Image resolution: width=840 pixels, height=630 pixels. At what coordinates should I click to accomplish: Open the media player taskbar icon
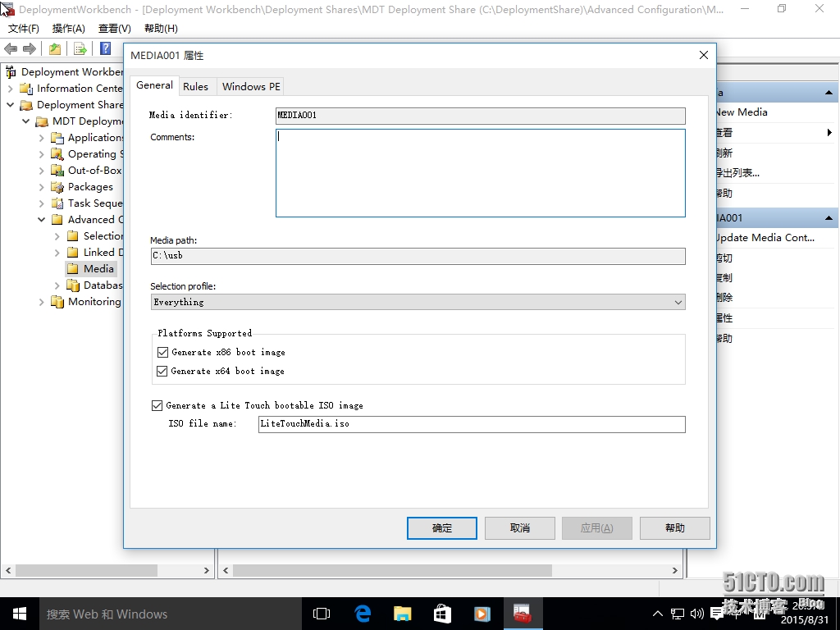[x=482, y=614]
